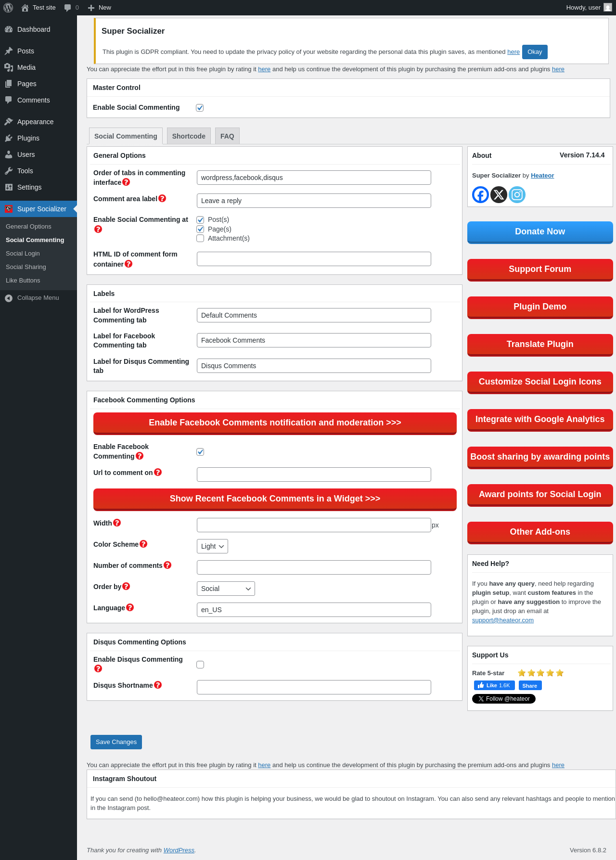Click the Settings sliders icon
Screen dimensions: 616x860
pos(9,187)
